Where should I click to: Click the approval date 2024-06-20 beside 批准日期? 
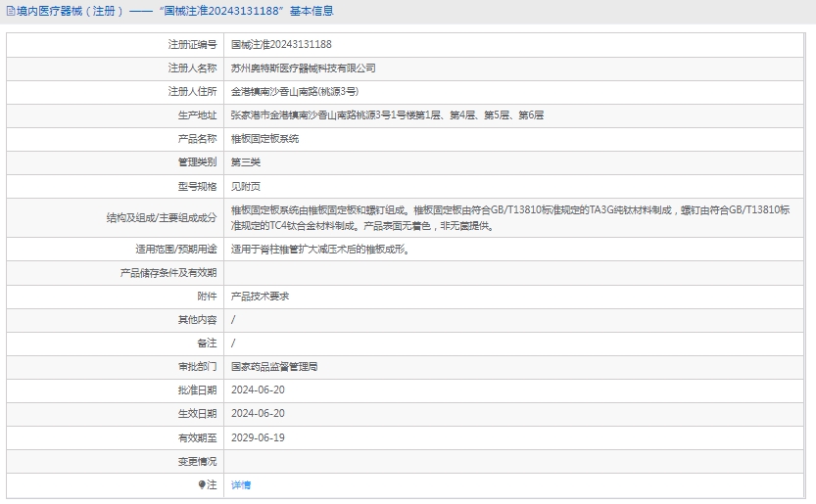(x=258, y=390)
